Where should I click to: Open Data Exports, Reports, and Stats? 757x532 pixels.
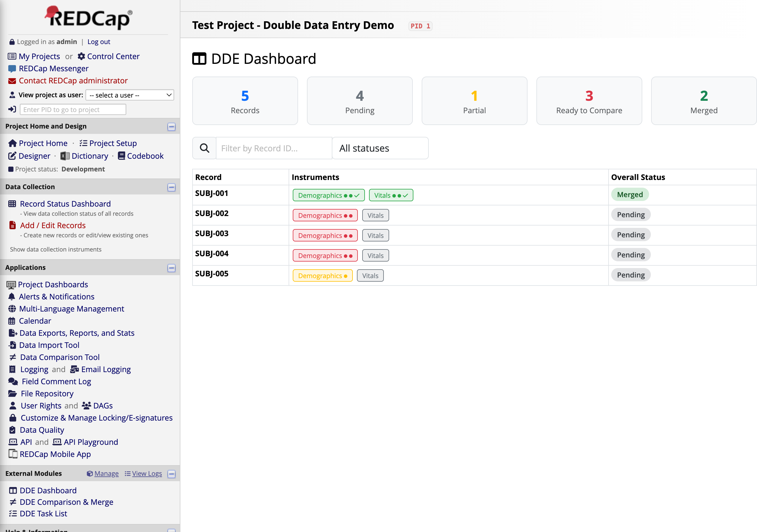77,332
